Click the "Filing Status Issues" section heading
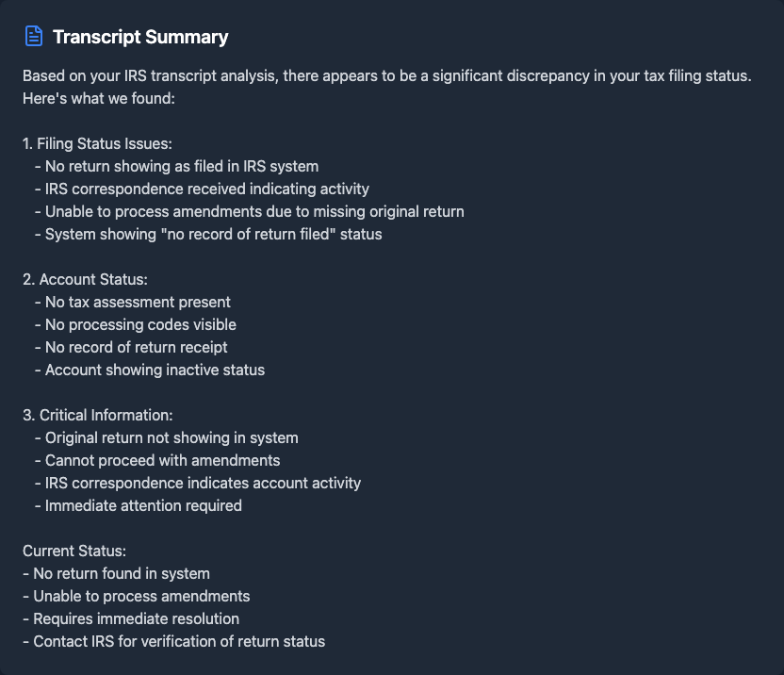The width and height of the screenshot is (784, 675). click(x=97, y=143)
